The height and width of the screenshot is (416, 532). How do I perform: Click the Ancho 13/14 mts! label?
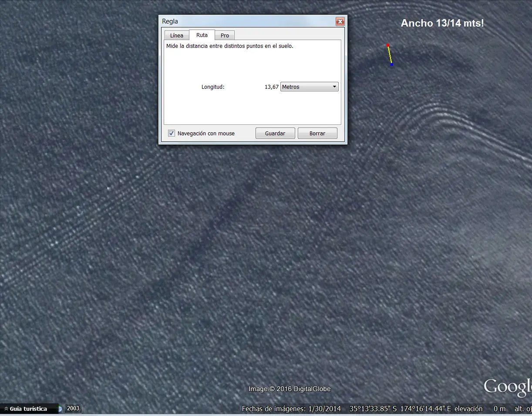442,23
